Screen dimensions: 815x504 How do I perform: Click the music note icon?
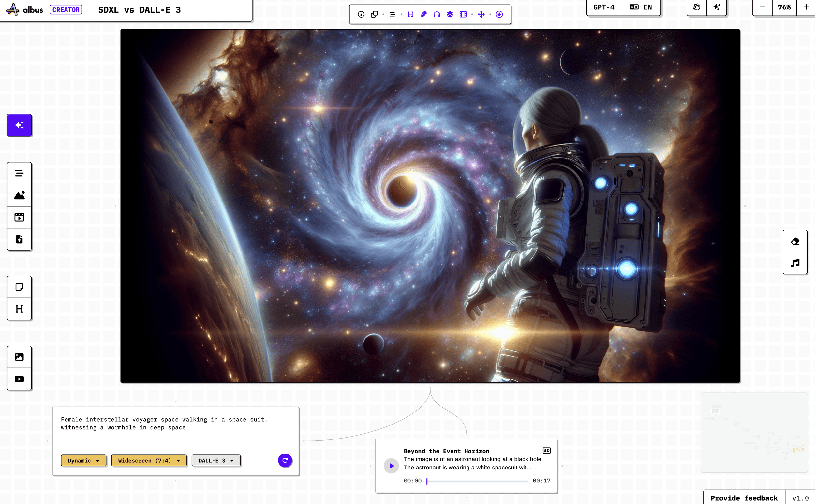(795, 263)
